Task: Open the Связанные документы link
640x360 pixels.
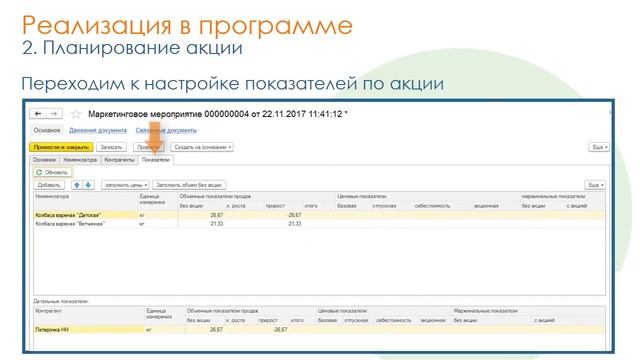Action: (166, 130)
